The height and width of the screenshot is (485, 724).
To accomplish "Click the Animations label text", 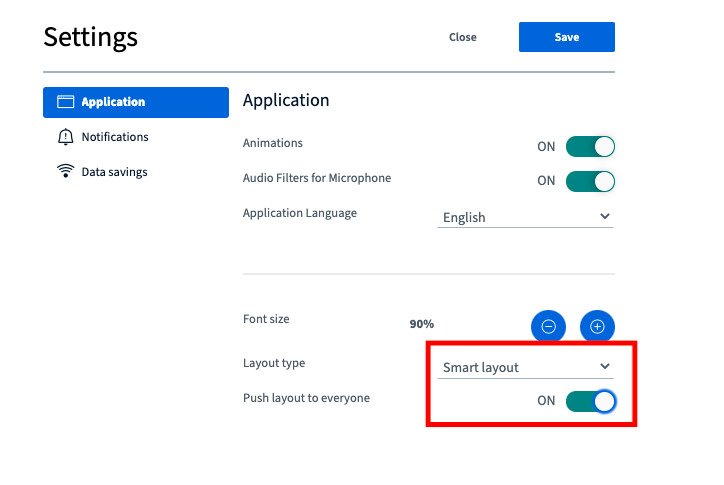I will click(273, 143).
